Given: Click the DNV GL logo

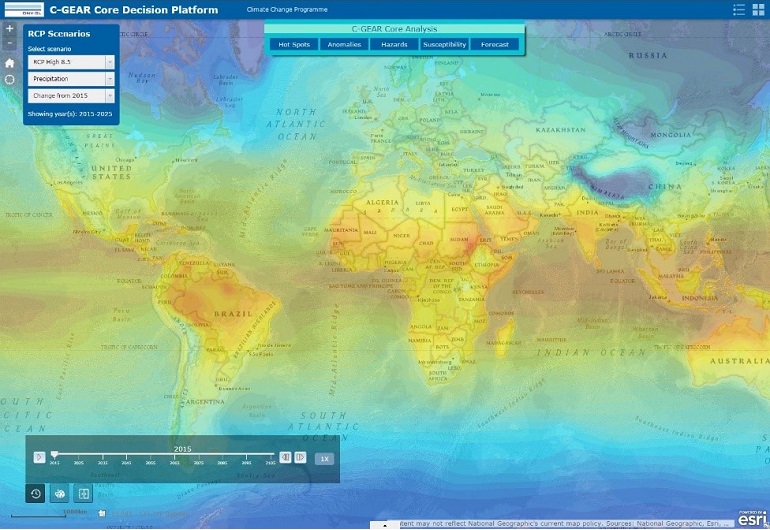Looking at the screenshot, I should click(21, 9).
